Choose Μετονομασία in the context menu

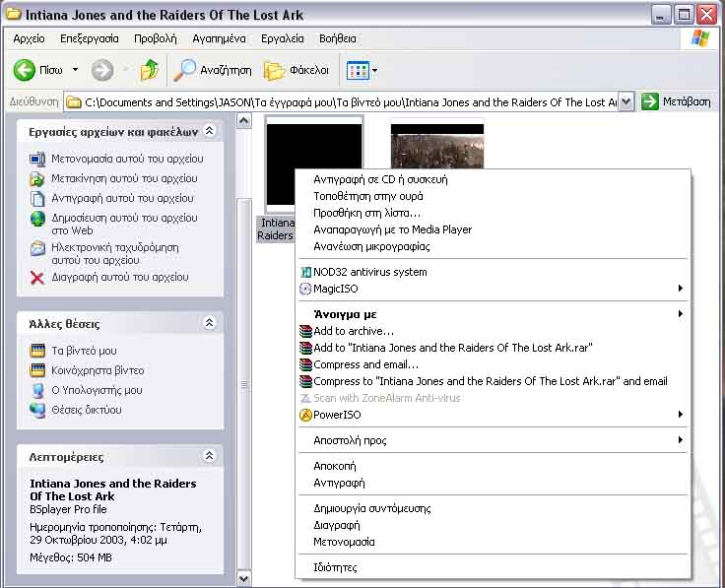point(493,542)
